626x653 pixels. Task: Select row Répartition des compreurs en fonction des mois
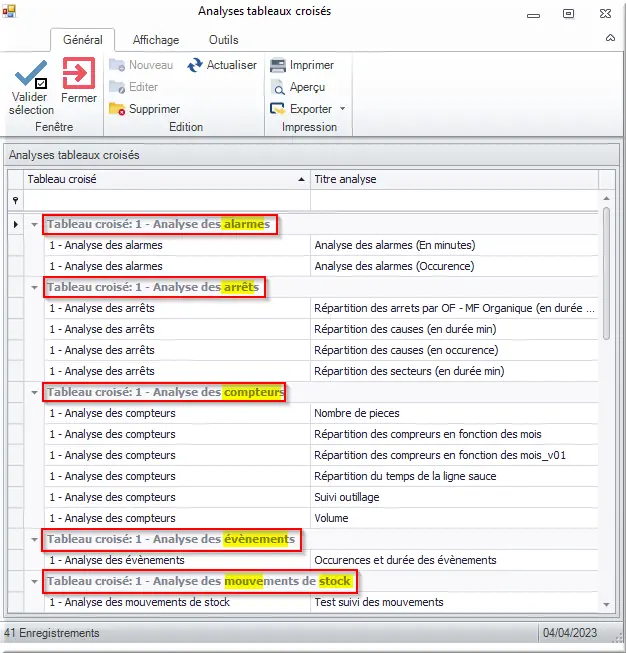(321, 434)
